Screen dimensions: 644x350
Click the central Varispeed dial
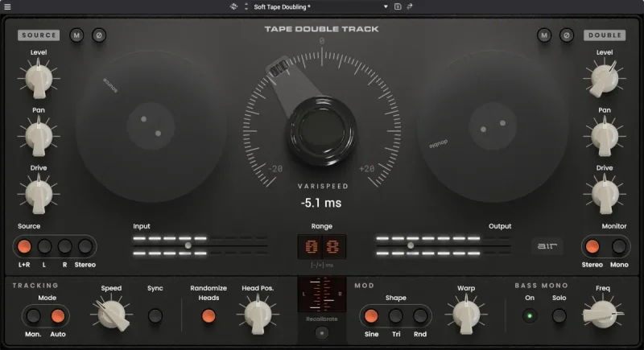321,131
